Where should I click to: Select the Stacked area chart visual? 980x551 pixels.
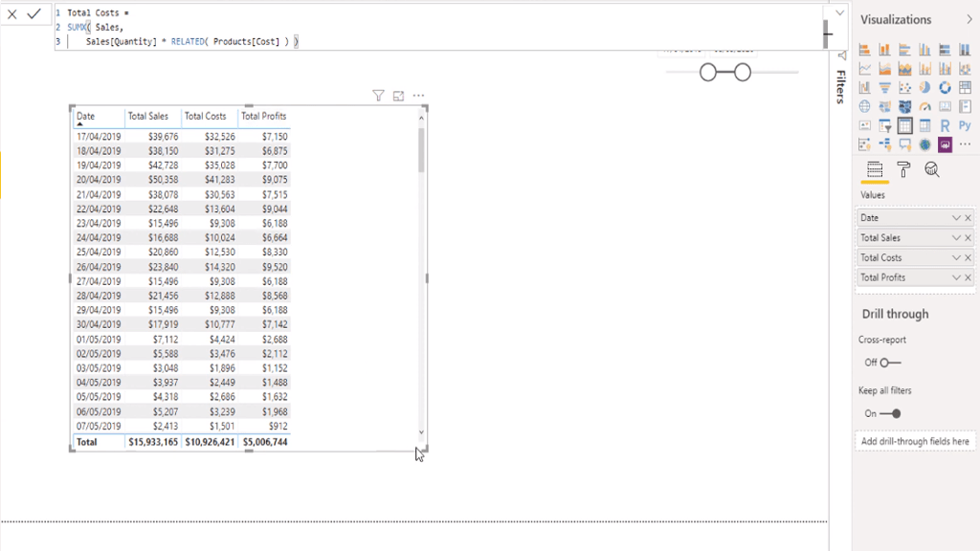pos(904,69)
